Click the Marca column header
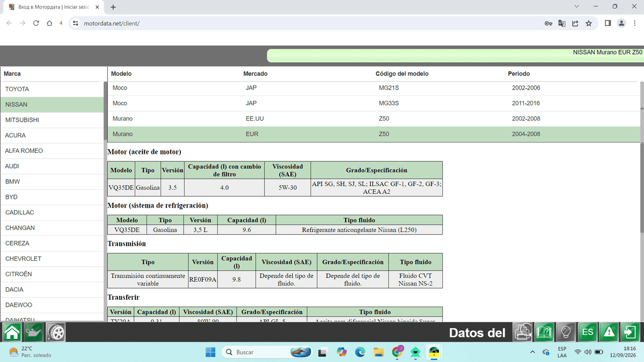The height and width of the screenshot is (362, 644). pos(12,74)
